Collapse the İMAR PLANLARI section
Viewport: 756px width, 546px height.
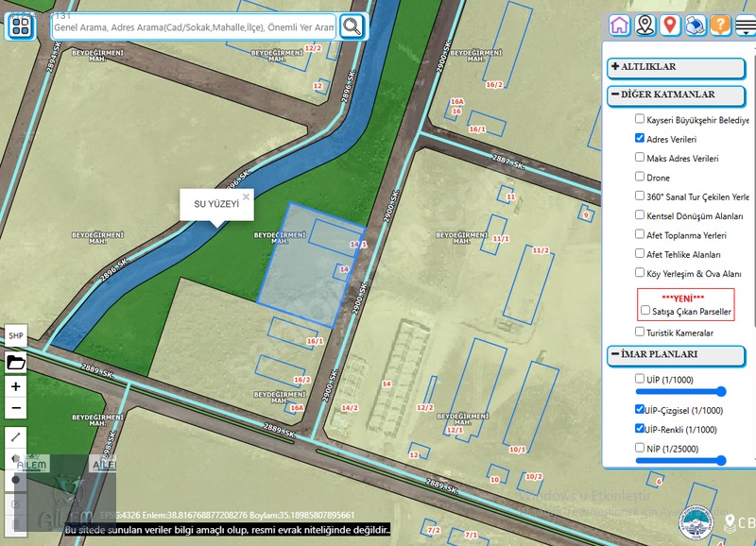point(676,354)
